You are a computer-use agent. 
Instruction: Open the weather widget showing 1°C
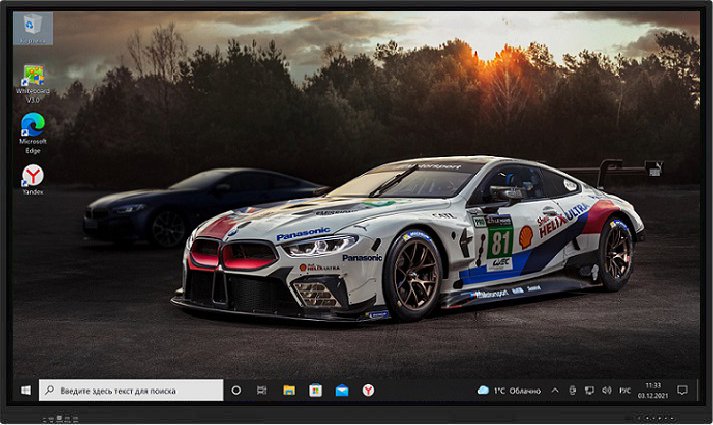point(510,390)
